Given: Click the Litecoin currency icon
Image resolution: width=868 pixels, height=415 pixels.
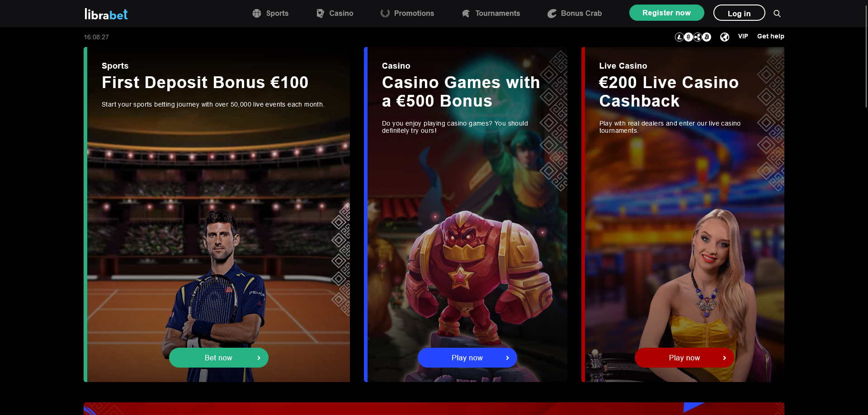Looking at the screenshot, I should tap(679, 37).
